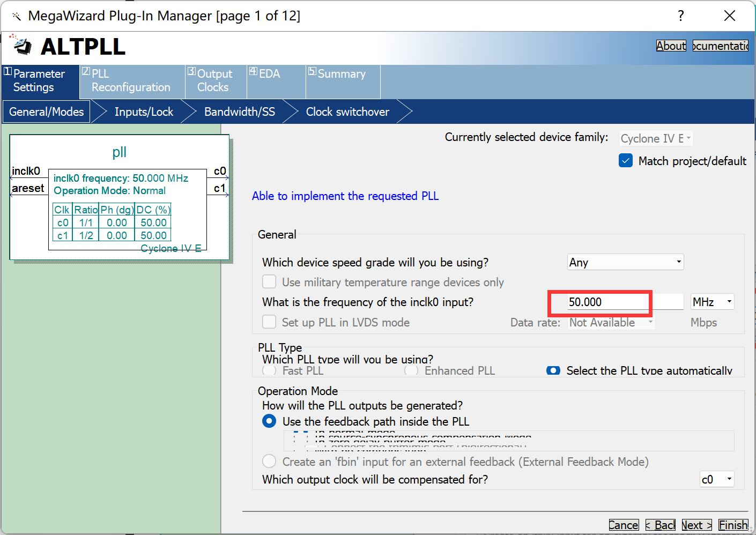
Task: Select the Fast PLL radio button
Action: (x=269, y=370)
